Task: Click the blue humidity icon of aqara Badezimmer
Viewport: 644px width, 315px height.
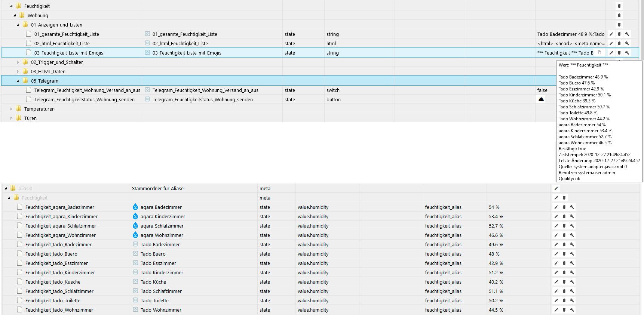Action: (x=135, y=207)
